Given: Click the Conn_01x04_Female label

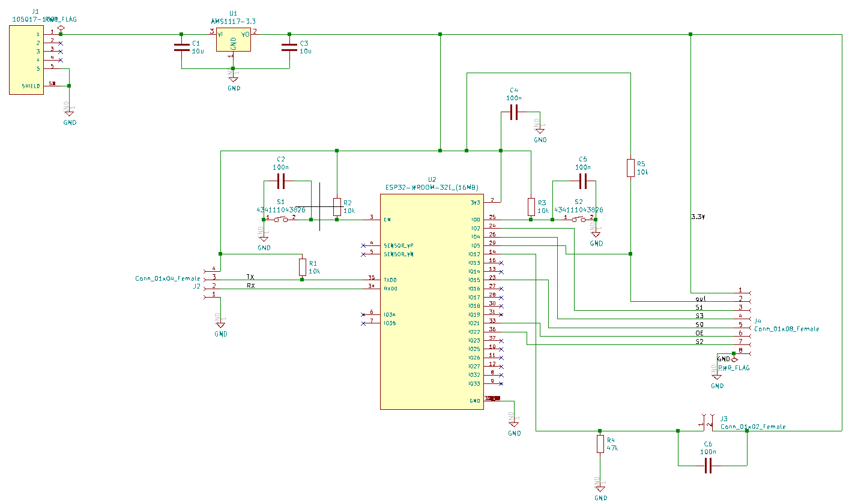Looking at the screenshot, I should [x=168, y=278].
